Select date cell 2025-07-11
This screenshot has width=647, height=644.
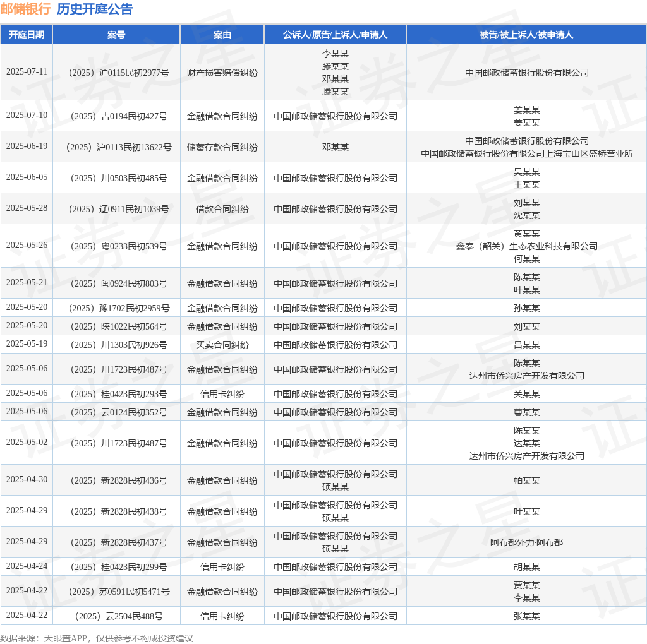[27, 72]
